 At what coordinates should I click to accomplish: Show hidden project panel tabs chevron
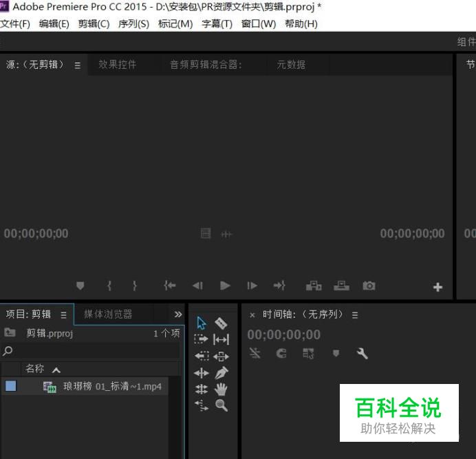click(x=178, y=314)
